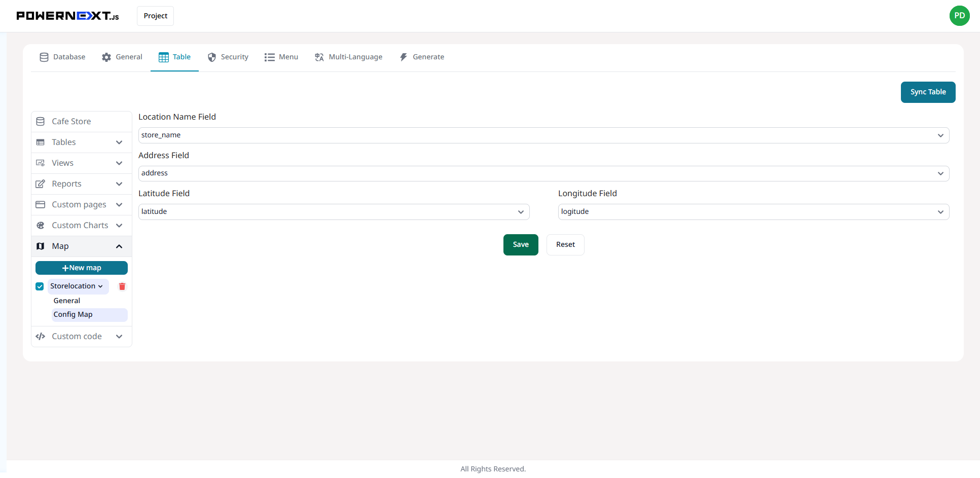
Task: Click the Multi-Language translate icon
Action: pos(319,57)
